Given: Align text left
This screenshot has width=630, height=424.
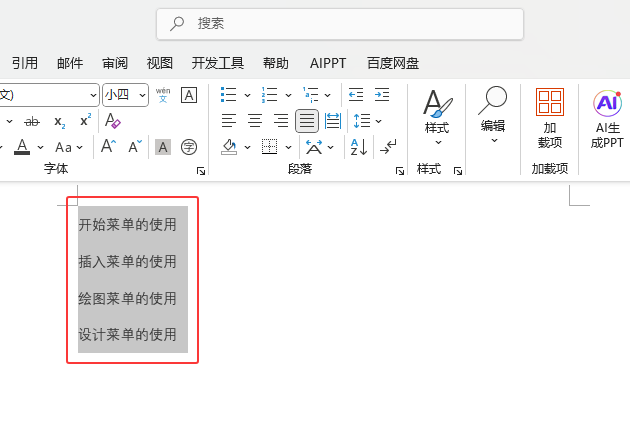Looking at the screenshot, I should tap(229, 121).
